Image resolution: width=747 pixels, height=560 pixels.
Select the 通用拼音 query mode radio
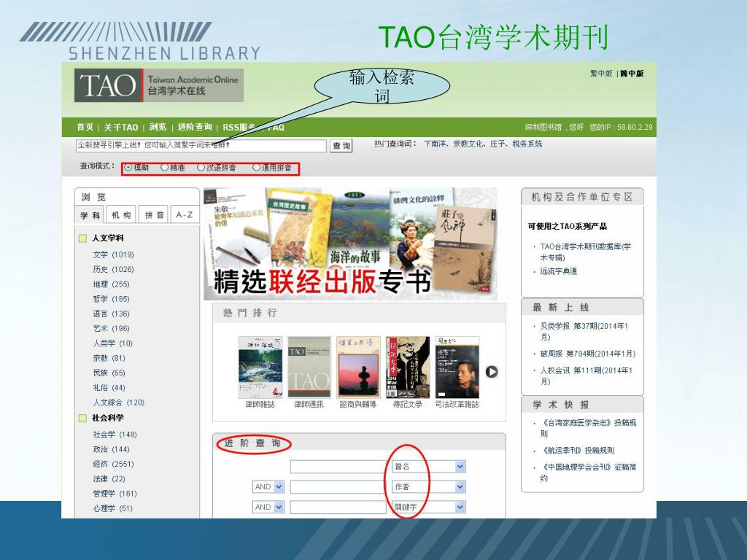256,167
